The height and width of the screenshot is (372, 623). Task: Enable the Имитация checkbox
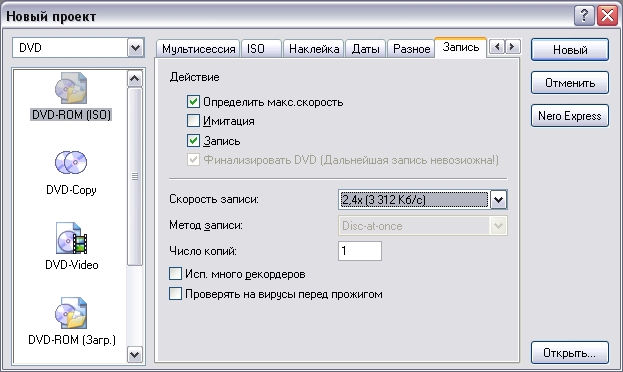point(193,121)
